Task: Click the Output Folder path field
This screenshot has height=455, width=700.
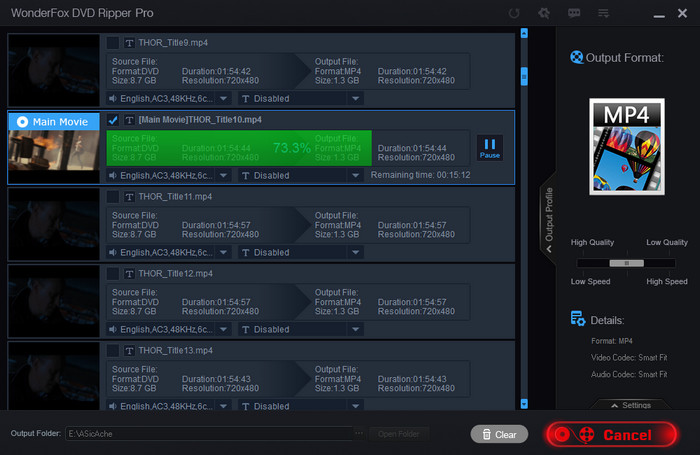Action: [x=210, y=434]
